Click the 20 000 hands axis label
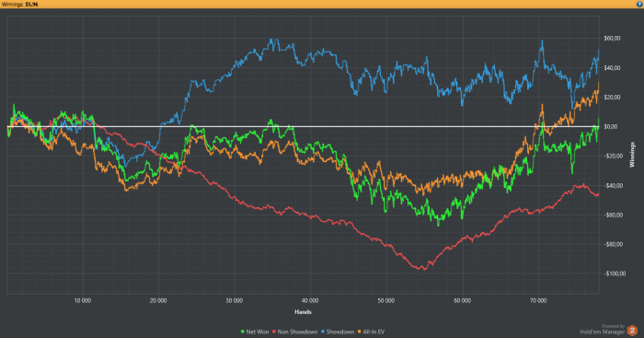The width and height of the screenshot is (644, 338). coord(158,301)
